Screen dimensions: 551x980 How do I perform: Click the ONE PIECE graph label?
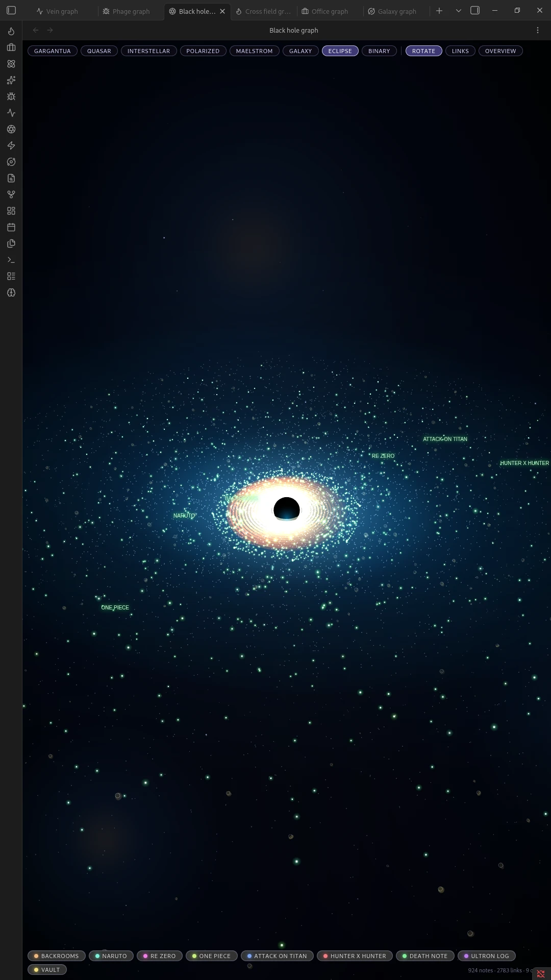pos(115,607)
